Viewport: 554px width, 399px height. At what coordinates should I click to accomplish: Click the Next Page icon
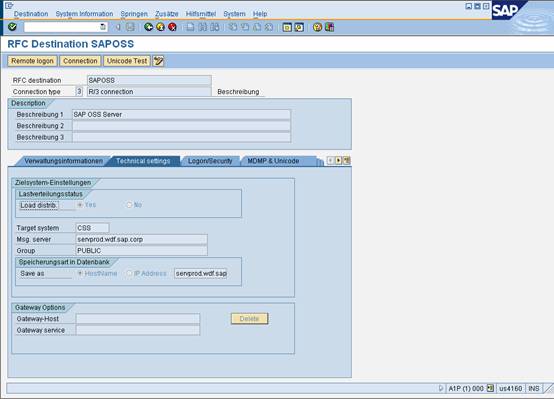pos(257,27)
